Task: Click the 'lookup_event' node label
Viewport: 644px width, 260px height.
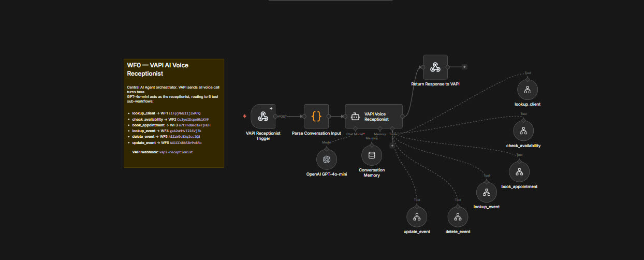Action: [487, 207]
